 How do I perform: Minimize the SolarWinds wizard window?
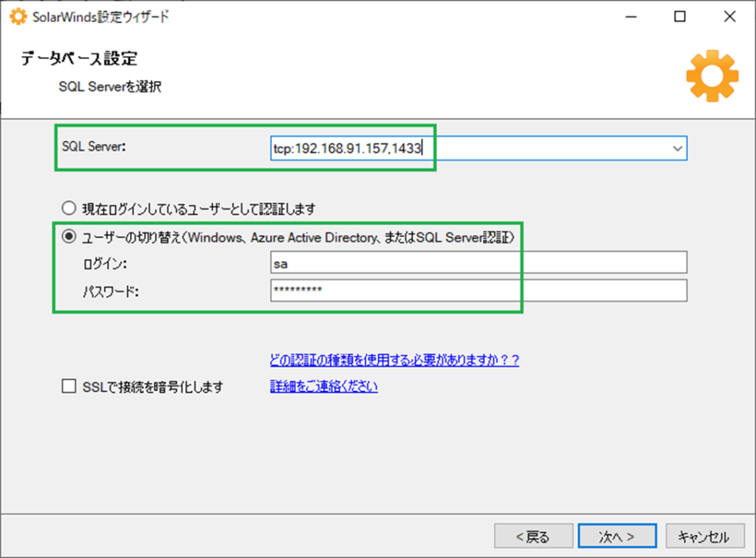[631, 17]
